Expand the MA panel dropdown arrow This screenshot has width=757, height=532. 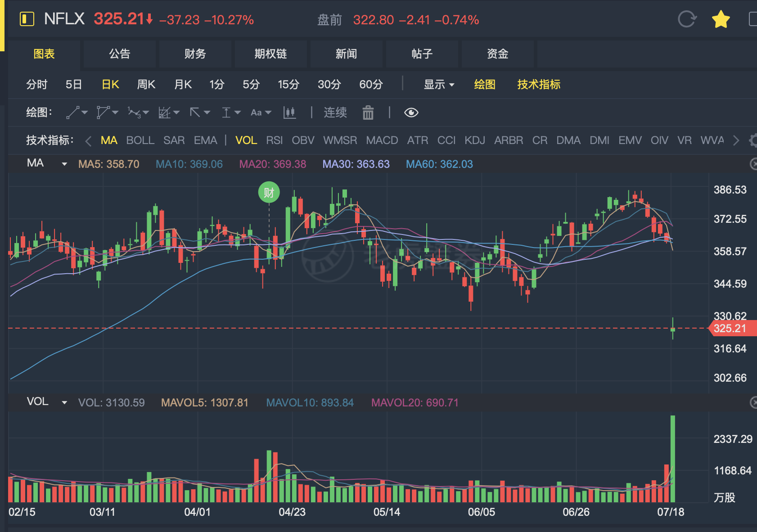(x=64, y=164)
